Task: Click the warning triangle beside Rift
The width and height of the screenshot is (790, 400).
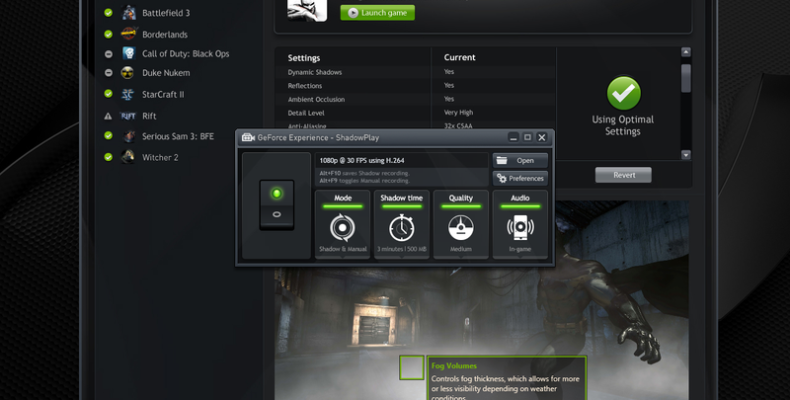Action: point(108,116)
